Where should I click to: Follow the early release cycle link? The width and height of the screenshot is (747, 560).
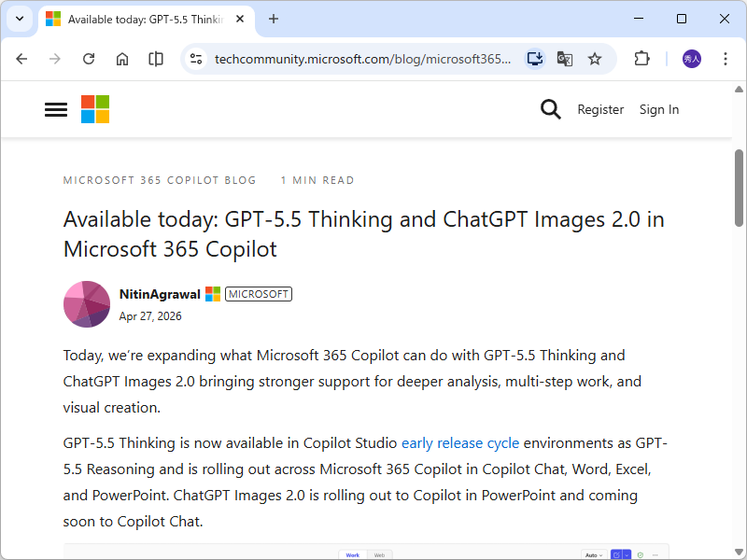click(459, 442)
